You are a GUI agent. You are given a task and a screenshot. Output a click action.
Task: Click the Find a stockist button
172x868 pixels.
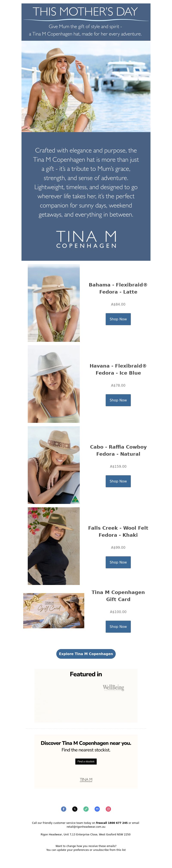coord(86,761)
